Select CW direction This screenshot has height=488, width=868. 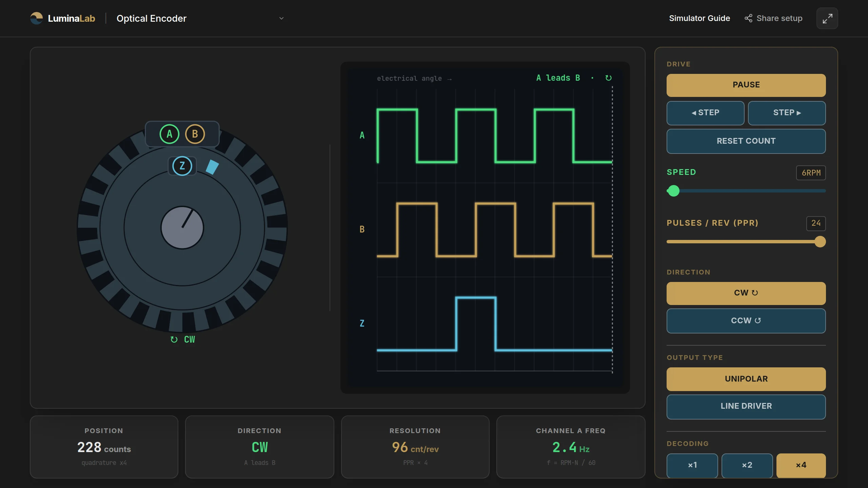pyautogui.click(x=746, y=293)
